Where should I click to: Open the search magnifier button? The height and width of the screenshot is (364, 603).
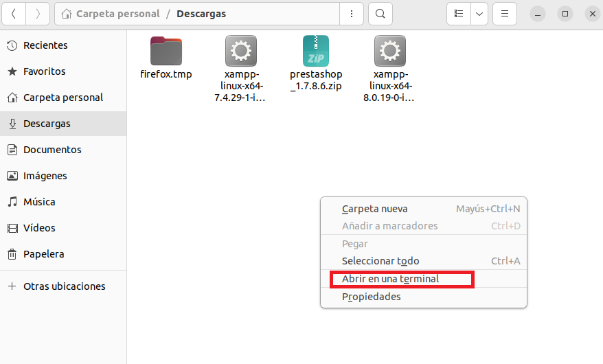point(380,14)
